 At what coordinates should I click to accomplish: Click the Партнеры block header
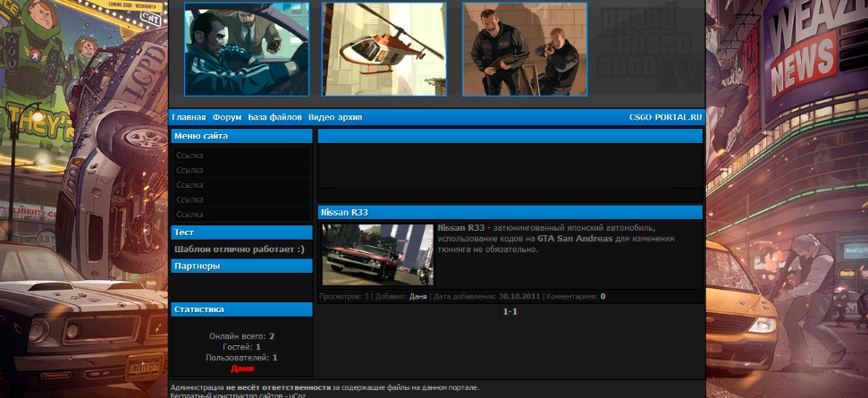(242, 267)
